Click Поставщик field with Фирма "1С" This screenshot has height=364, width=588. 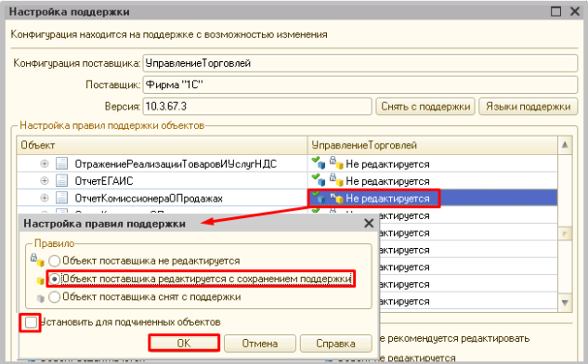coord(360,84)
